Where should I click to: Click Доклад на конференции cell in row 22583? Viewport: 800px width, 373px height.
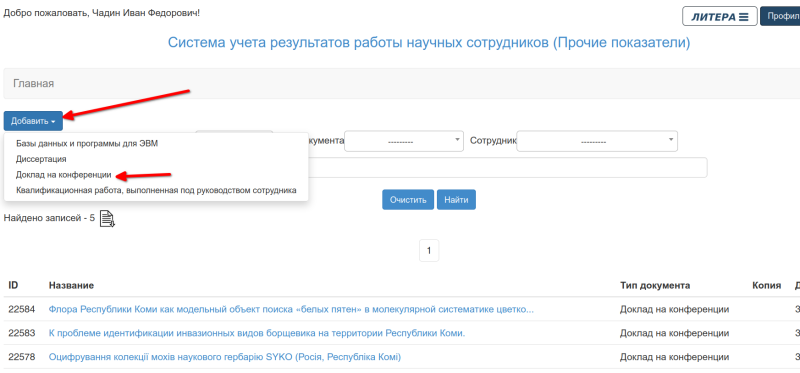(x=674, y=333)
